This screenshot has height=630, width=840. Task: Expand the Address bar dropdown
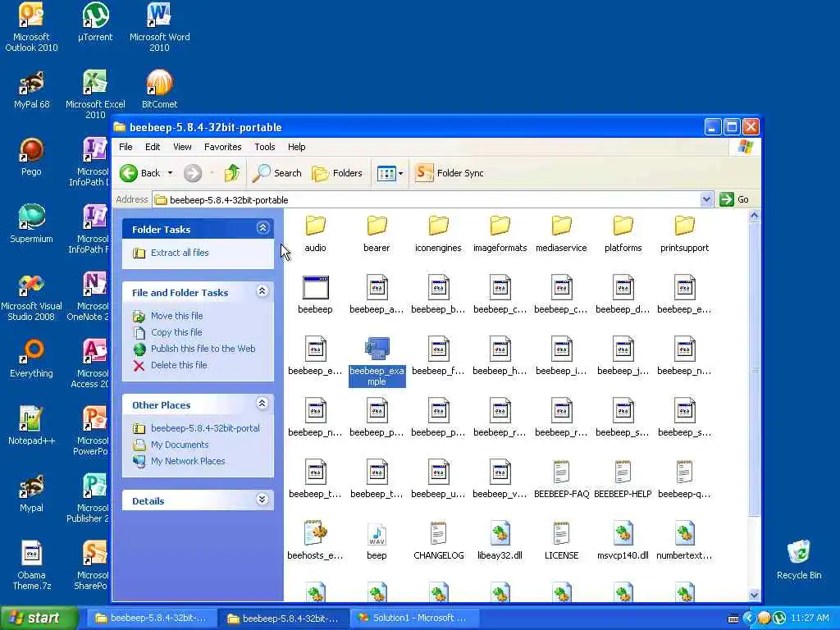click(x=706, y=200)
